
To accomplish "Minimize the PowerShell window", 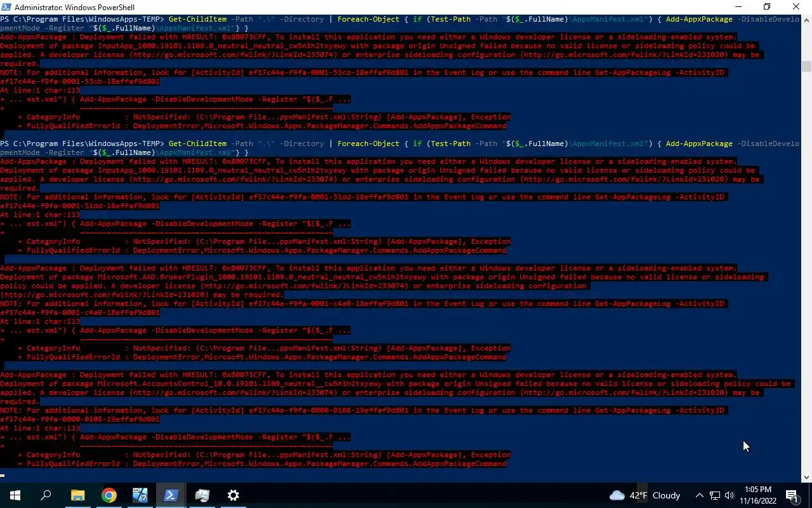I will 738,7.
